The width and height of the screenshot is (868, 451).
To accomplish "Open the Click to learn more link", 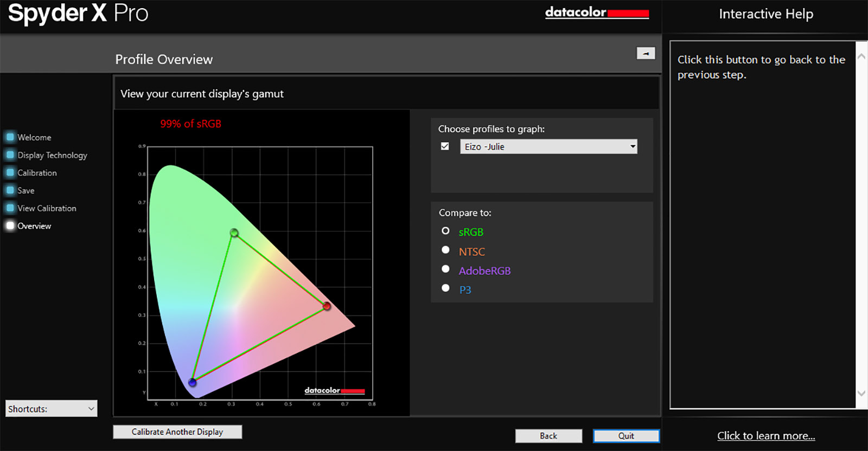I will click(x=765, y=436).
